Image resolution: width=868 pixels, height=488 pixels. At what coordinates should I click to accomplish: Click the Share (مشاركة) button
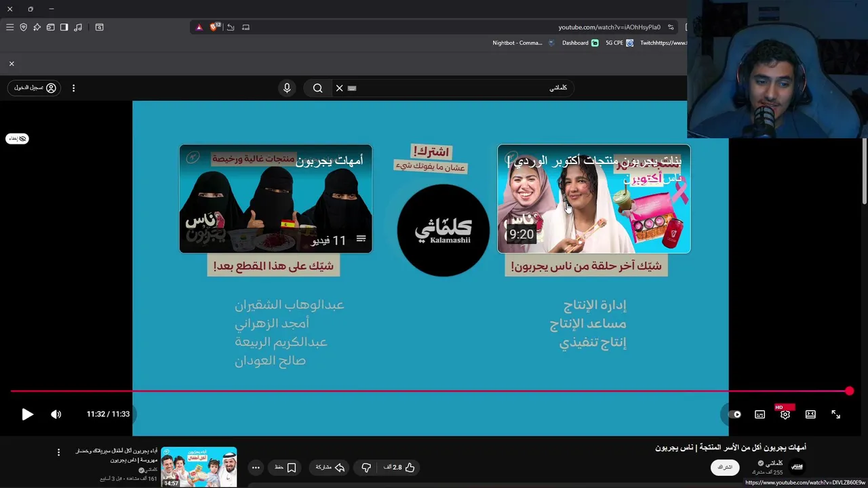coord(331,467)
